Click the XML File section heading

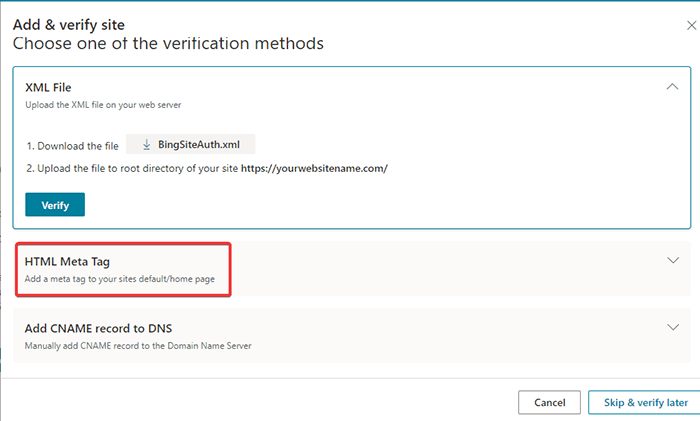pos(48,87)
